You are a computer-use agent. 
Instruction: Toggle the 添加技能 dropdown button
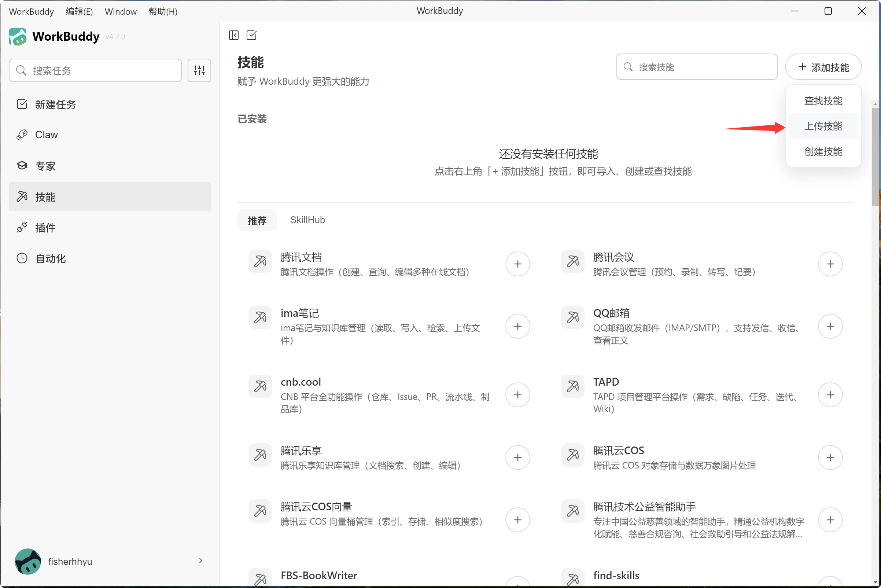(823, 67)
